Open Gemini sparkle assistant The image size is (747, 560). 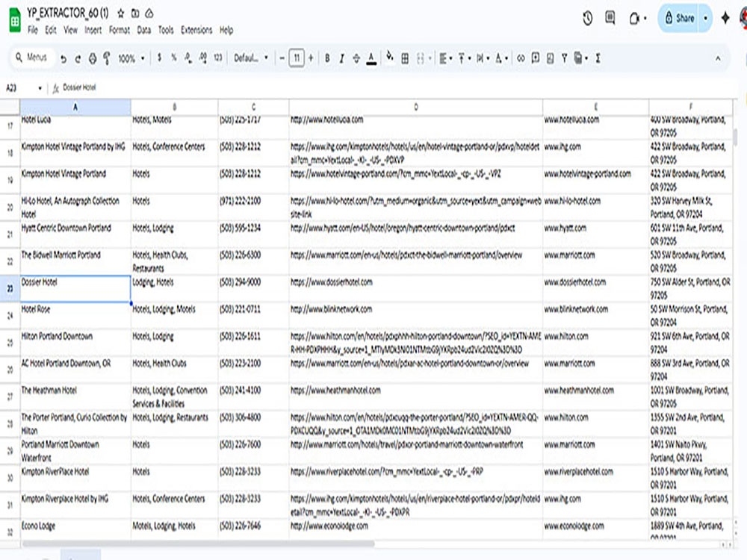[x=725, y=18]
